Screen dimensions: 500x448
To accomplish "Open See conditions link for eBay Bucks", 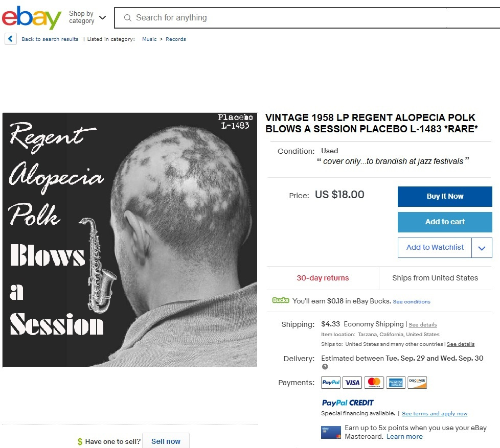I will click(x=412, y=301).
